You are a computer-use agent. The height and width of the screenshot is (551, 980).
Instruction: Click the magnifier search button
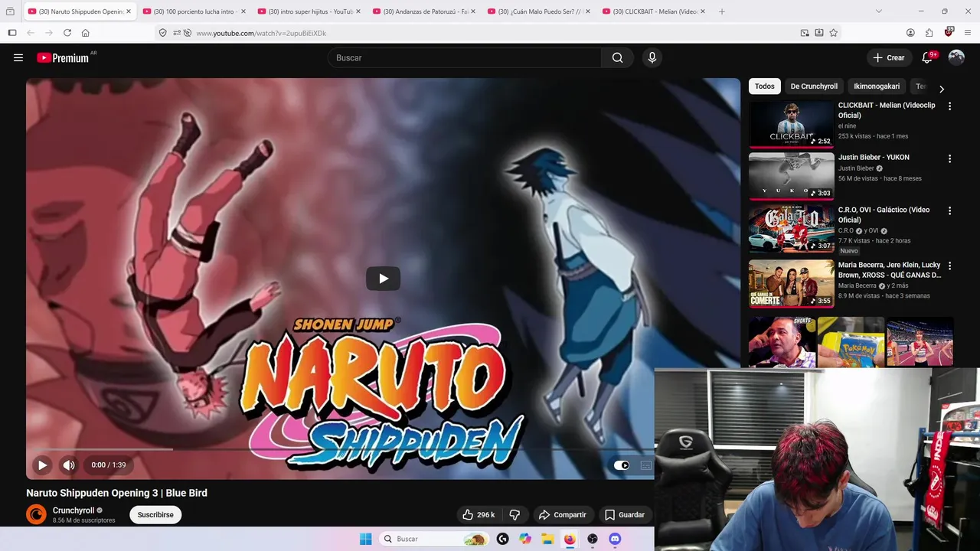tap(617, 57)
